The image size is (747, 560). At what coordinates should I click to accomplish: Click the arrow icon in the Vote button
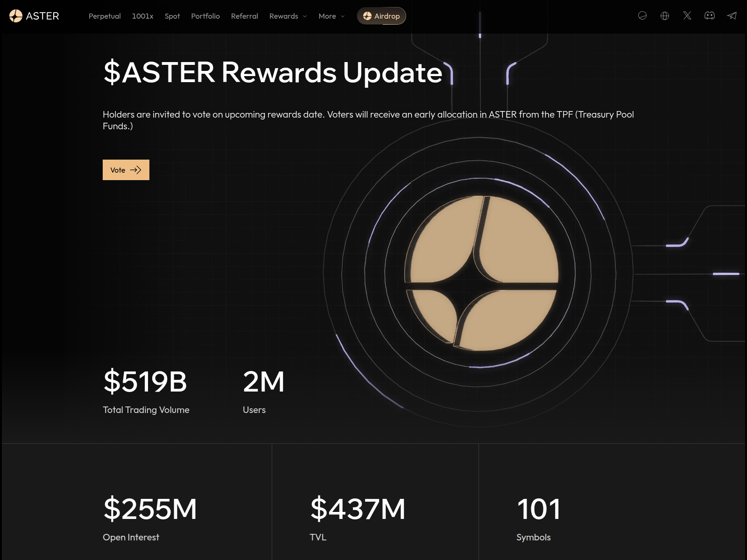[x=136, y=170]
